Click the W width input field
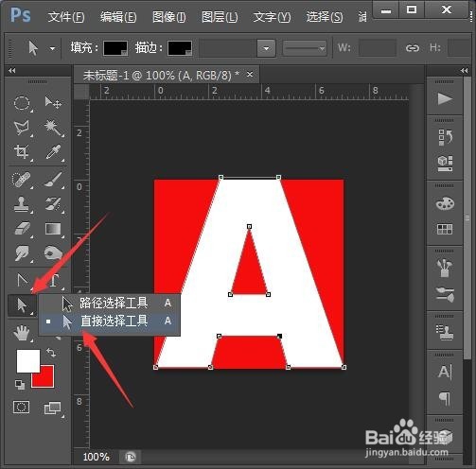This screenshot has width=476, height=469. tap(378, 48)
